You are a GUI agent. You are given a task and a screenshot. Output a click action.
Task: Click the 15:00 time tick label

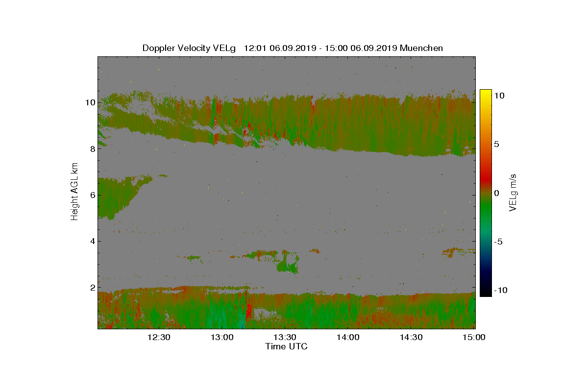pos(473,337)
